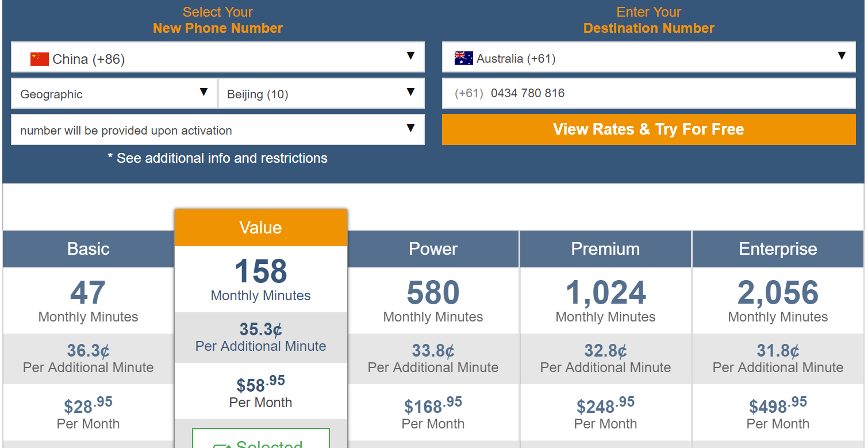Expand the Beijing (10) city dropdown

coord(321,93)
